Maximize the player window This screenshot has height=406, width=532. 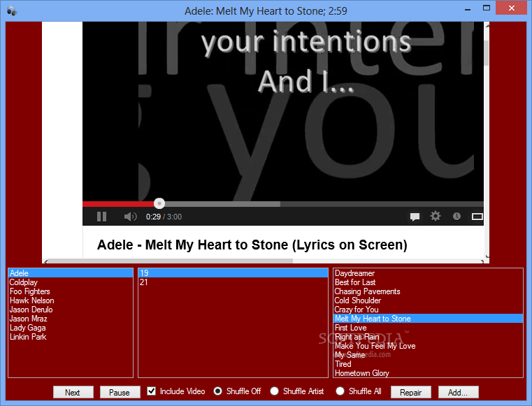(x=486, y=8)
